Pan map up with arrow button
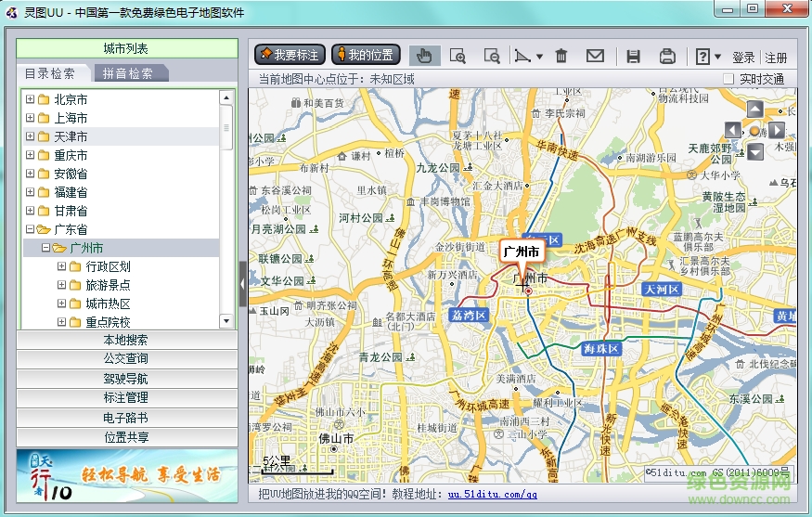This screenshot has height=517, width=812. point(755,110)
